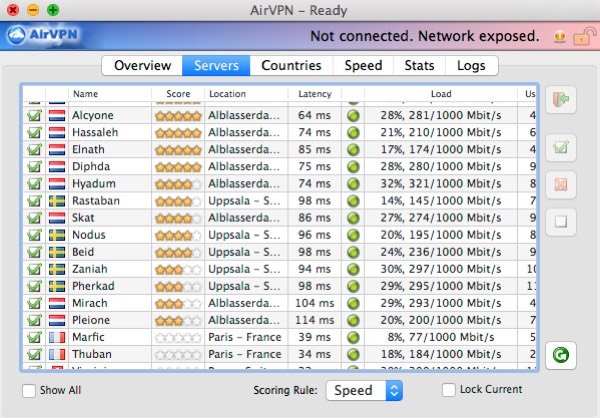This screenshot has height=418, width=600.
Task: Open the Countries tab
Action: click(x=291, y=66)
